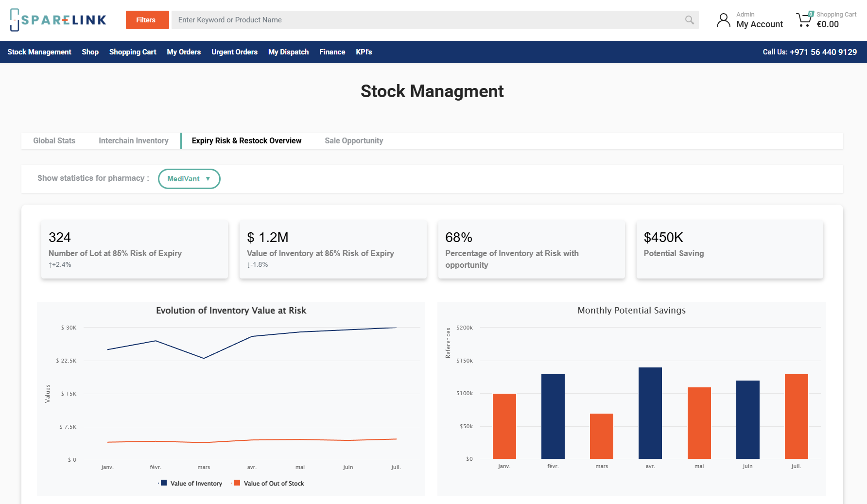
Task: Click the avr. bar in Monthly Savings
Action: (x=650, y=413)
